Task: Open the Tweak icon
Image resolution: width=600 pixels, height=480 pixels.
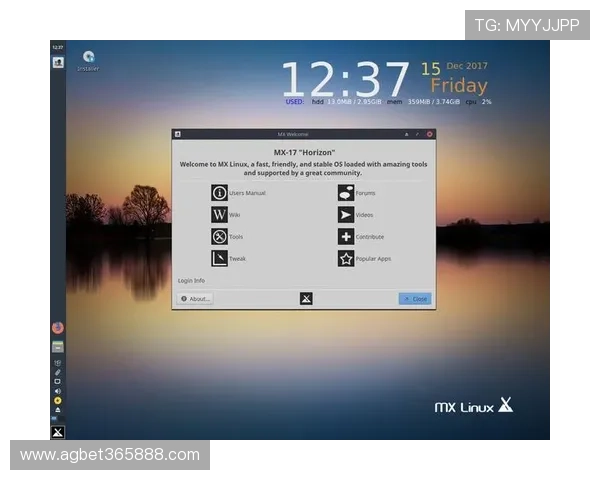Action: click(x=220, y=259)
